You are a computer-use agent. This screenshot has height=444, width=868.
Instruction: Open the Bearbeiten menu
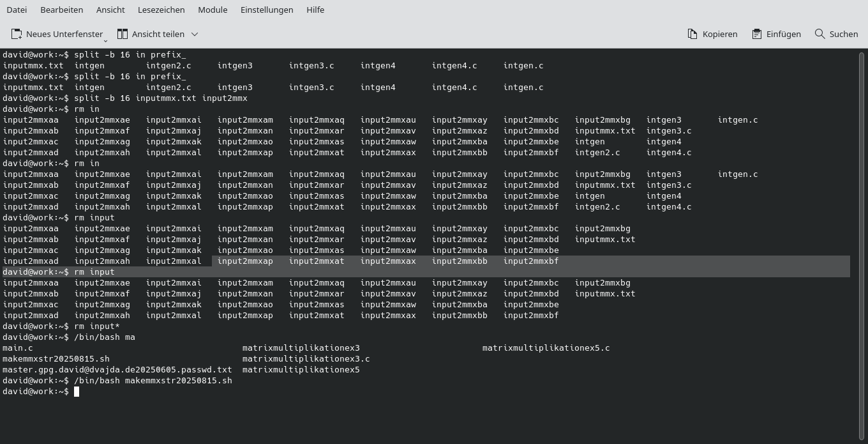pyautogui.click(x=61, y=10)
